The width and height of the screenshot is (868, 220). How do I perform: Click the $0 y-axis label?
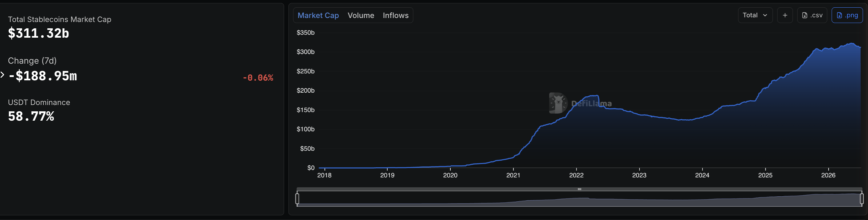pyautogui.click(x=311, y=168)
